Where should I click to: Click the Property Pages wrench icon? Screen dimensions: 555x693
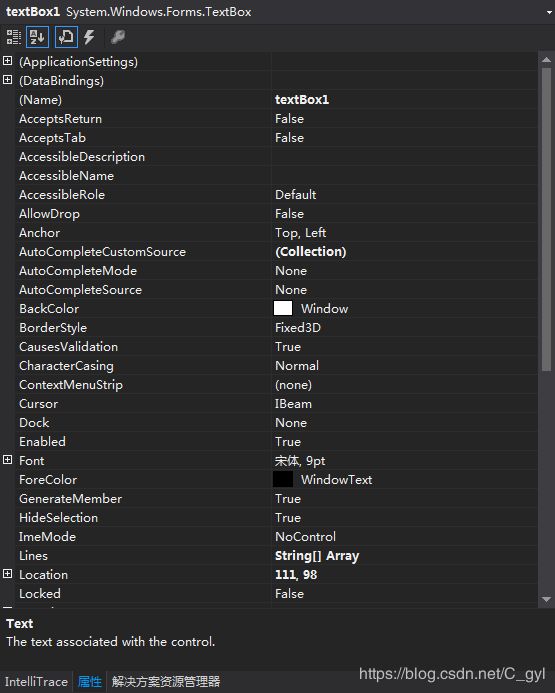pos(118,37)
